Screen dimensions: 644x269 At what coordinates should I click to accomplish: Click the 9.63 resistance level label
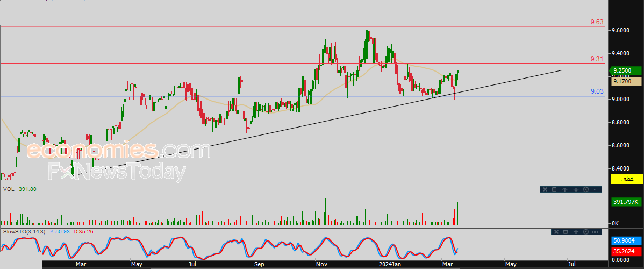click(x=596, y=22)
